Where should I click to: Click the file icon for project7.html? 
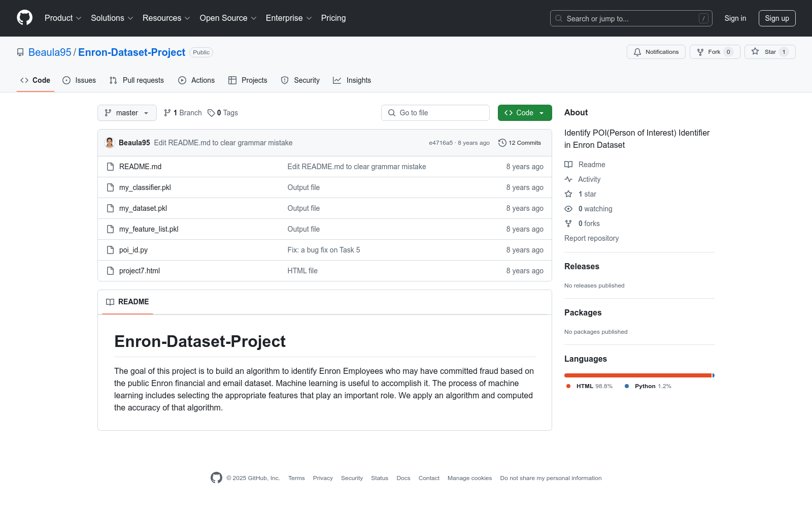pos(110,271)
